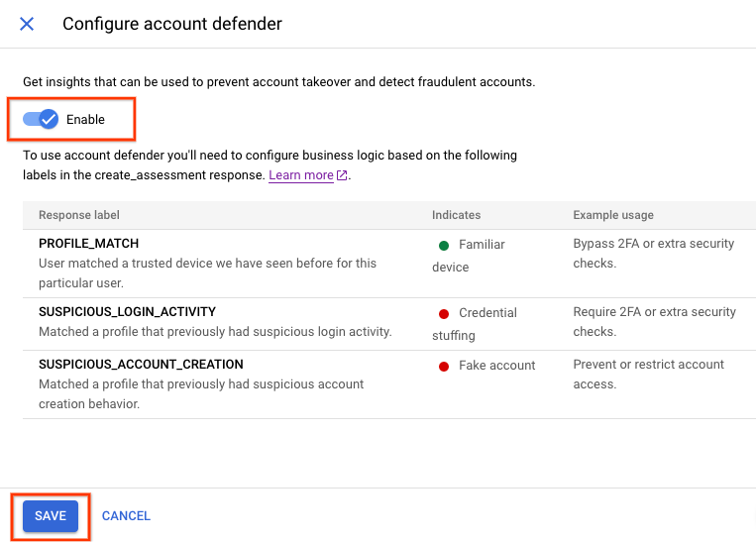756x543 pixels.
Task: Save the account defender configuration
Action: pyautogui.click(x=51, y=515)
